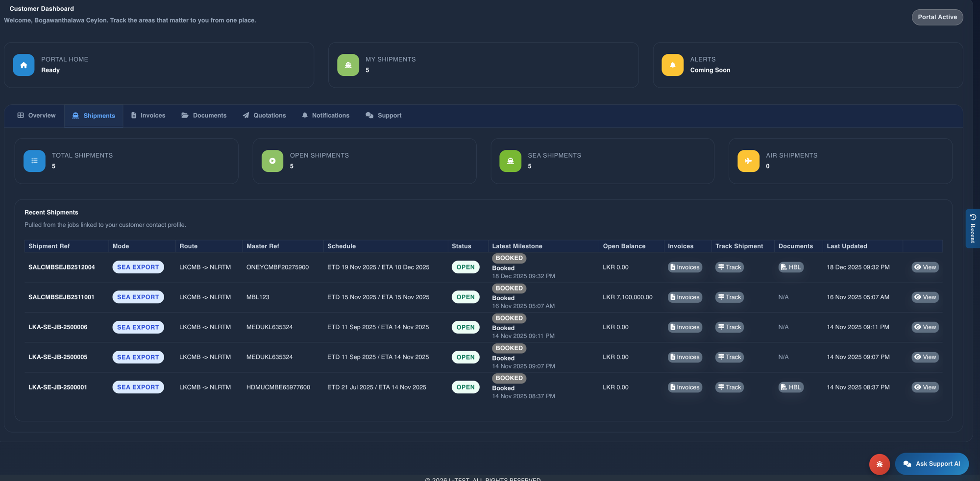Screen dimensions: 980x481
Task: Open Invoices for LKA-SE-JB-2500005
Action: (x=685, y=357)
